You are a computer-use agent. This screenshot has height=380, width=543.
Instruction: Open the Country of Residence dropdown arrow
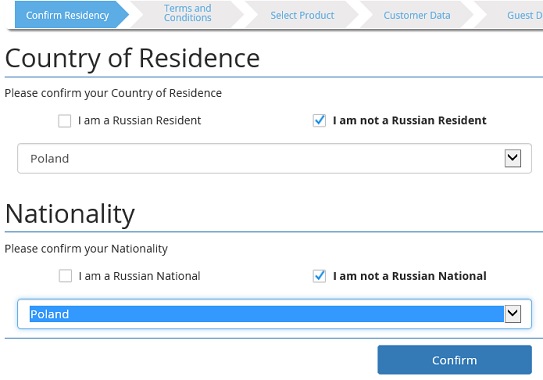click(x=513, y=158)
